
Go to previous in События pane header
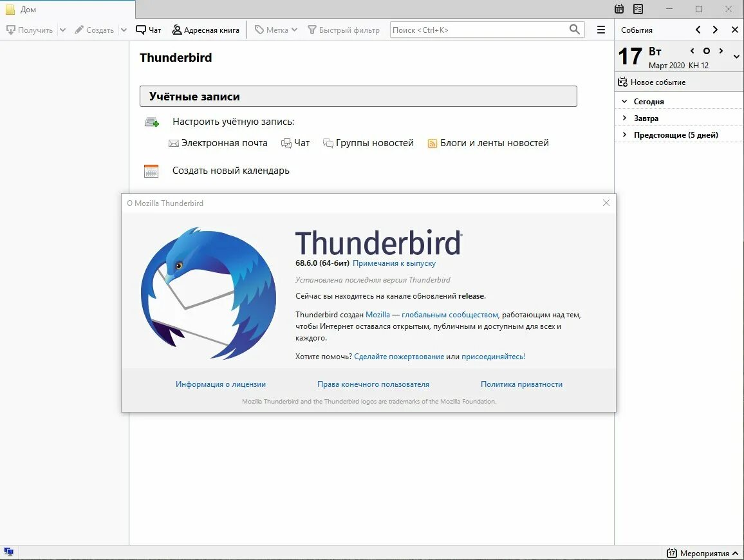tap(698, 30)
